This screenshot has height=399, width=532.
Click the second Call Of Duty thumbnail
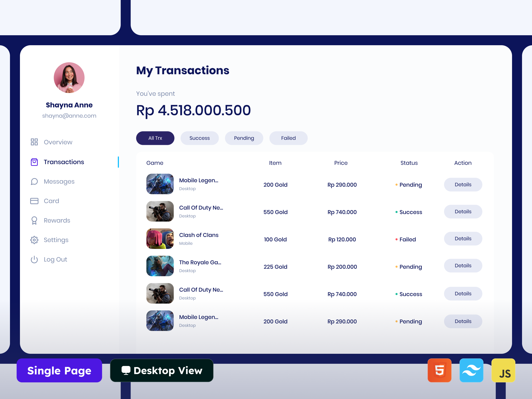pos(160,293)
